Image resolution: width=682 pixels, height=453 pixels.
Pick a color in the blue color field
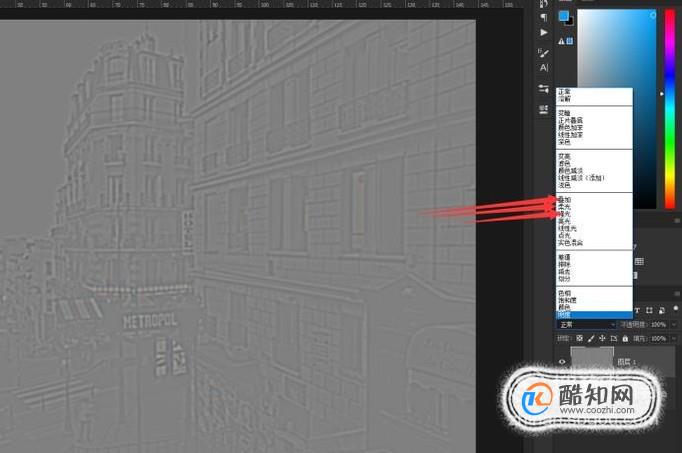coord(617,49)
